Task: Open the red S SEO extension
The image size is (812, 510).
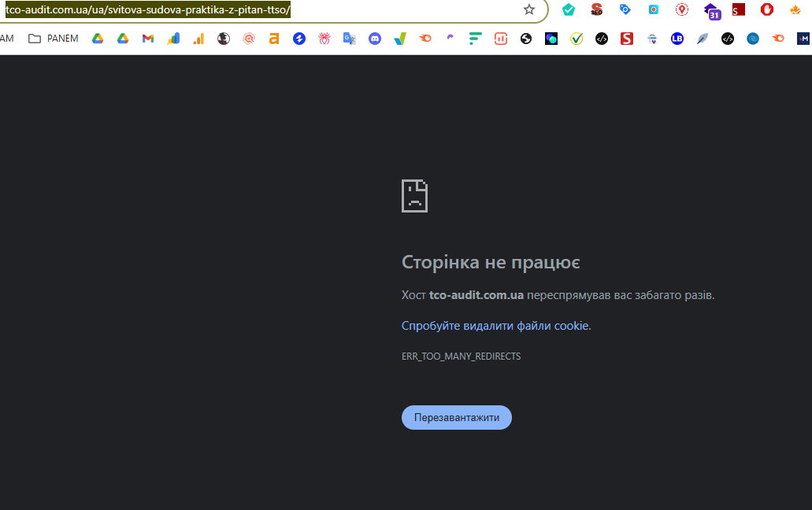Action: [596, 9]
